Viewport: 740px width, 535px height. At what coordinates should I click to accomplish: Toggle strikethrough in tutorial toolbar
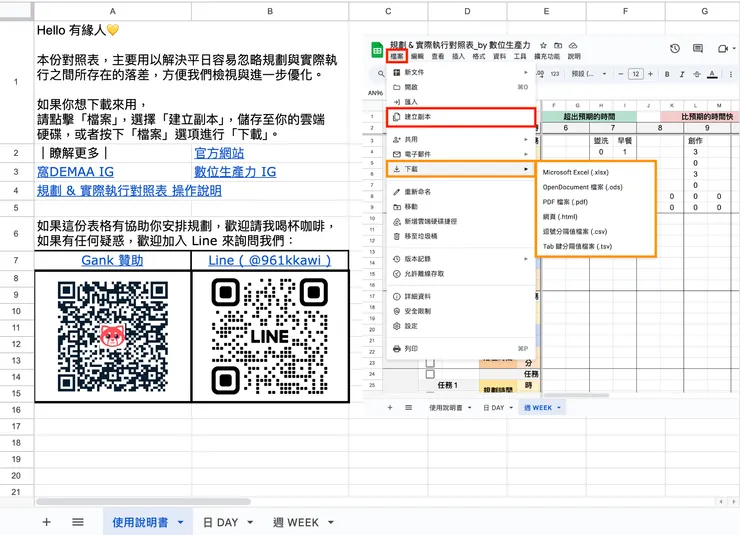pos(697,74)
